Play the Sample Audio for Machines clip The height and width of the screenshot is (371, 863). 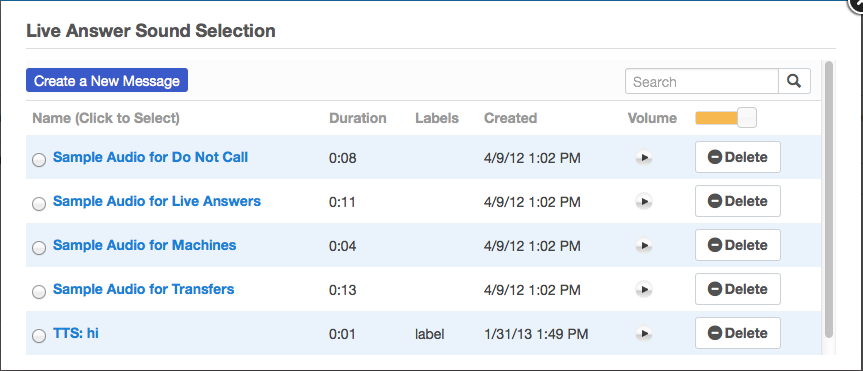[643, 245]
